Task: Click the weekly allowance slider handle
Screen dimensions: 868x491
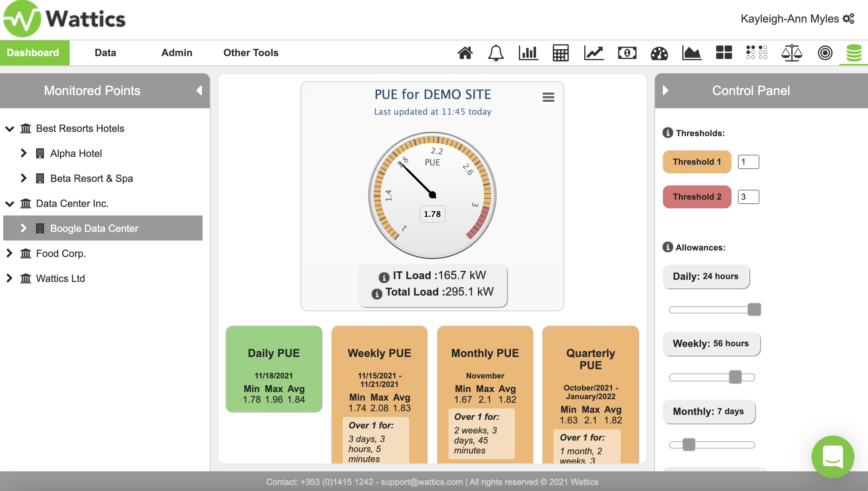Action: tap(735, 377)
